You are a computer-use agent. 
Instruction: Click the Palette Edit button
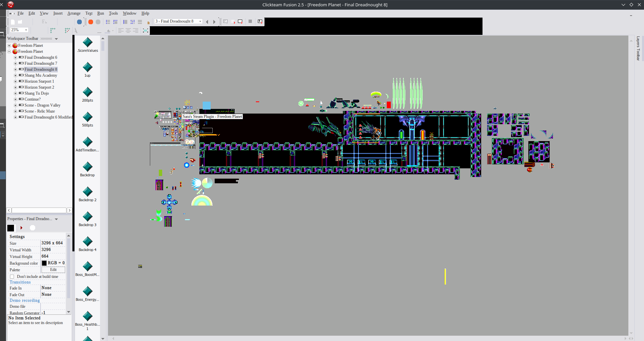(53, 270)
